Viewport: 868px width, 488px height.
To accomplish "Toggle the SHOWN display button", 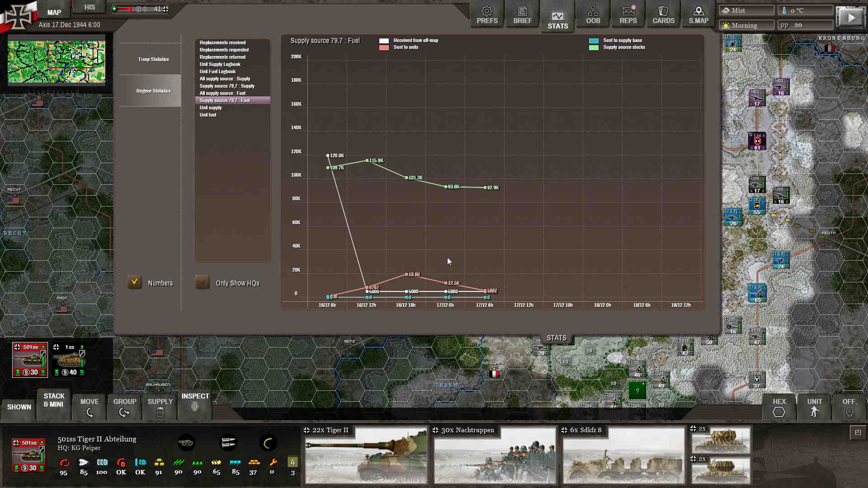I will tap(19, 407).
